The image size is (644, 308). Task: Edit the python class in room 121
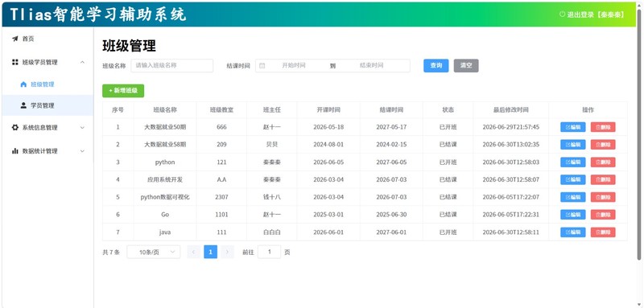tap(573, 162)
